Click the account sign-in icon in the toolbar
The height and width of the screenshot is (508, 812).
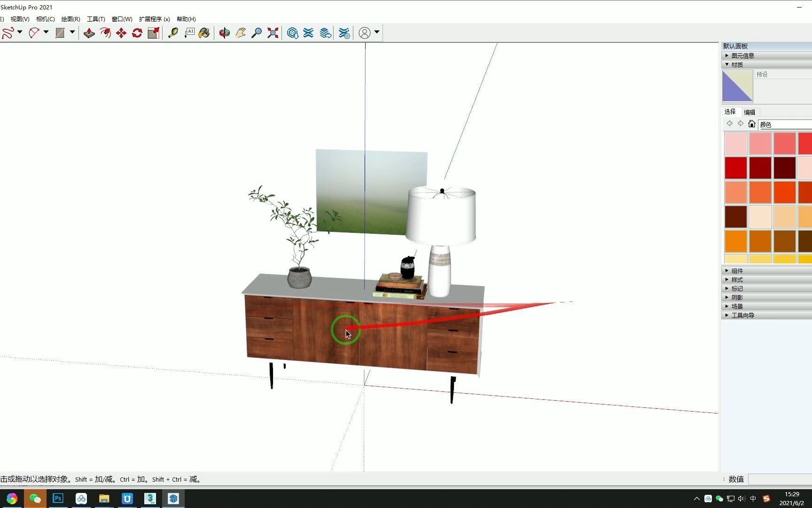pos(365,33)
